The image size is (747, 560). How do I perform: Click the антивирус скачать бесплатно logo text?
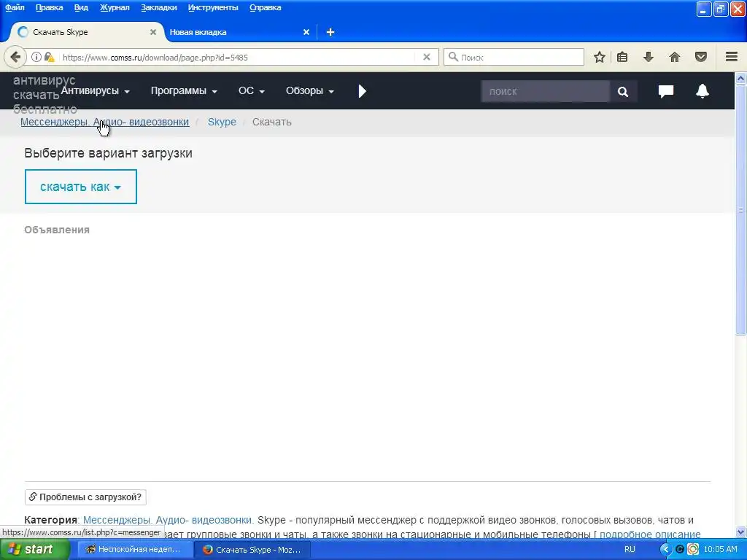pos(44,95)
